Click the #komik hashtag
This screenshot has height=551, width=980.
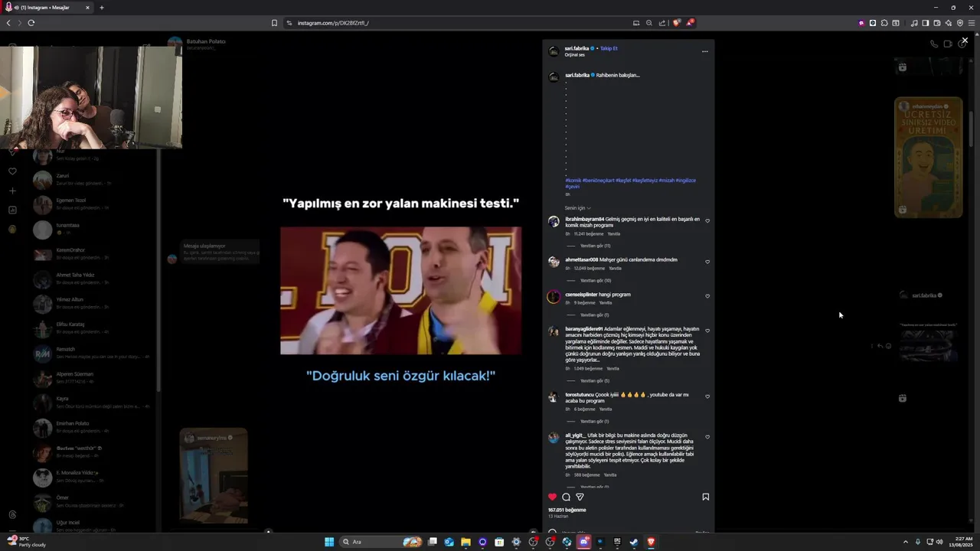point(573,181)
